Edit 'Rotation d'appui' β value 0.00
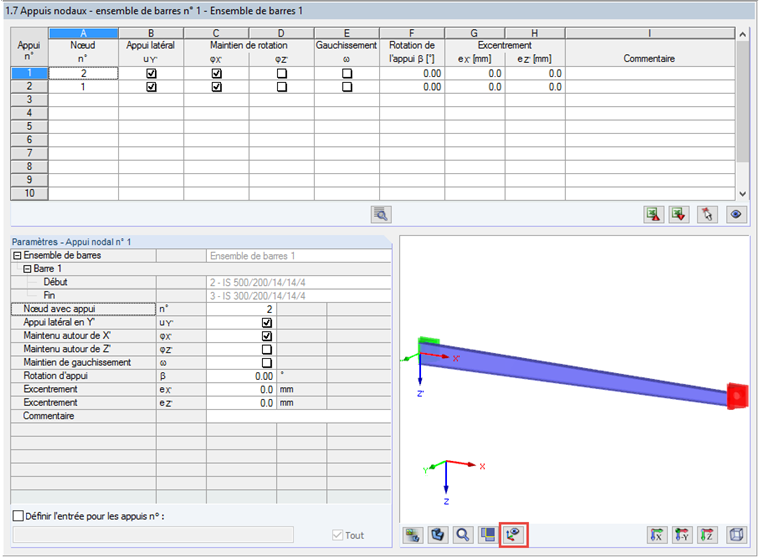The height and width of the screenshot is (558, 760). (241, 376)
